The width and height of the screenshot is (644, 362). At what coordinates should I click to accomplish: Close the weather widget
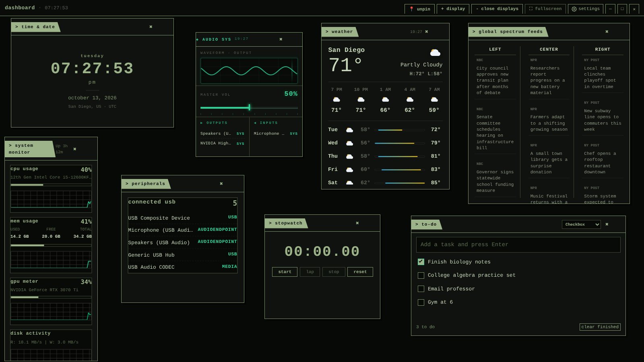(427, 32)
